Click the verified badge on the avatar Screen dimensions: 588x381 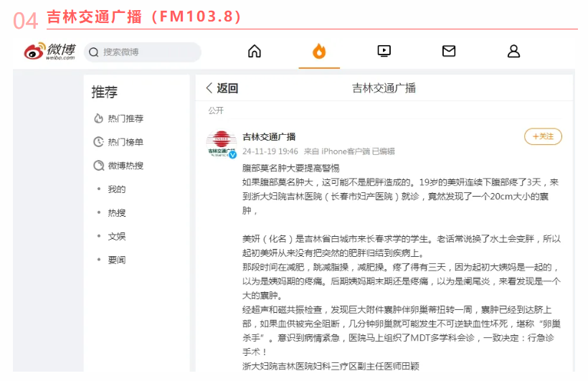(233, 155)
